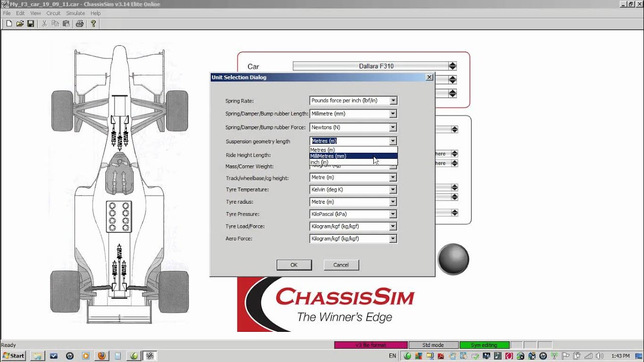This screenshot has height=362, width=644.
Task: Open the View menu
Action: click(x=35, y=13)
